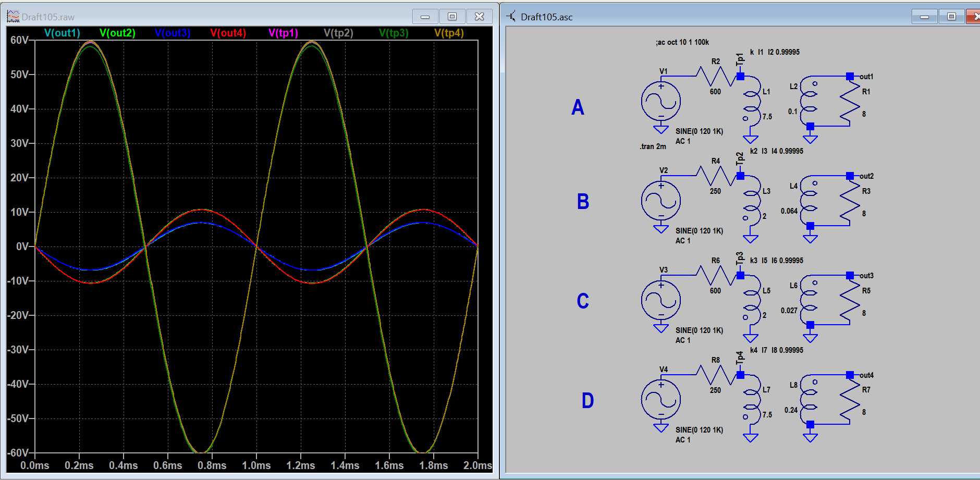Click the circuit label A
980x480 pixels.
pos(578,107)
